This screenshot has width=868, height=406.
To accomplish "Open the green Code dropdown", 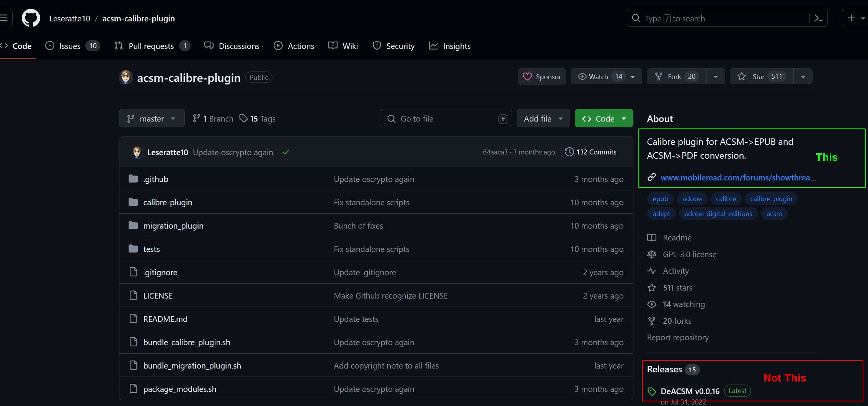I will [x=604, y=119].
